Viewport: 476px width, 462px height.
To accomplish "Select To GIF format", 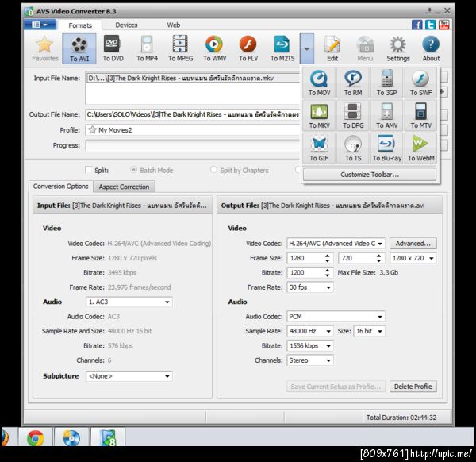I will pos(319,148).
